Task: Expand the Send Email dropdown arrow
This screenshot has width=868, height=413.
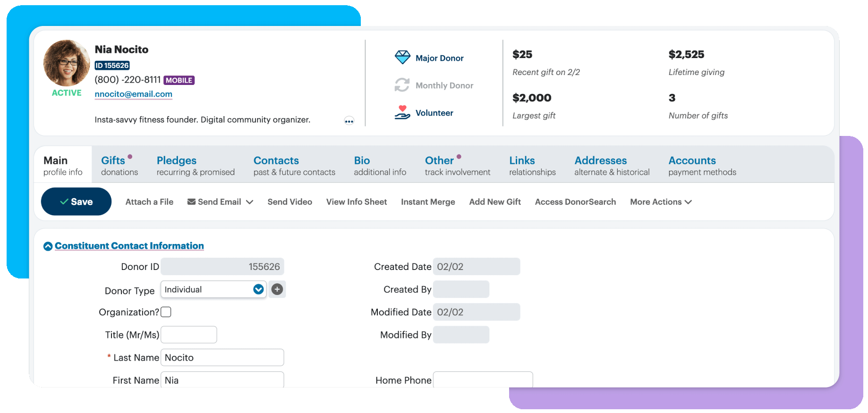Action: tap(250, 202)
